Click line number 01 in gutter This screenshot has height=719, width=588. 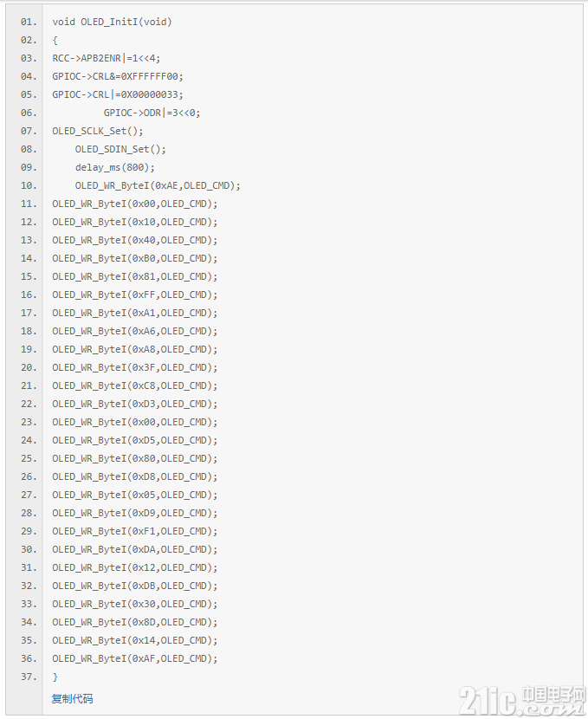[29, 22]
